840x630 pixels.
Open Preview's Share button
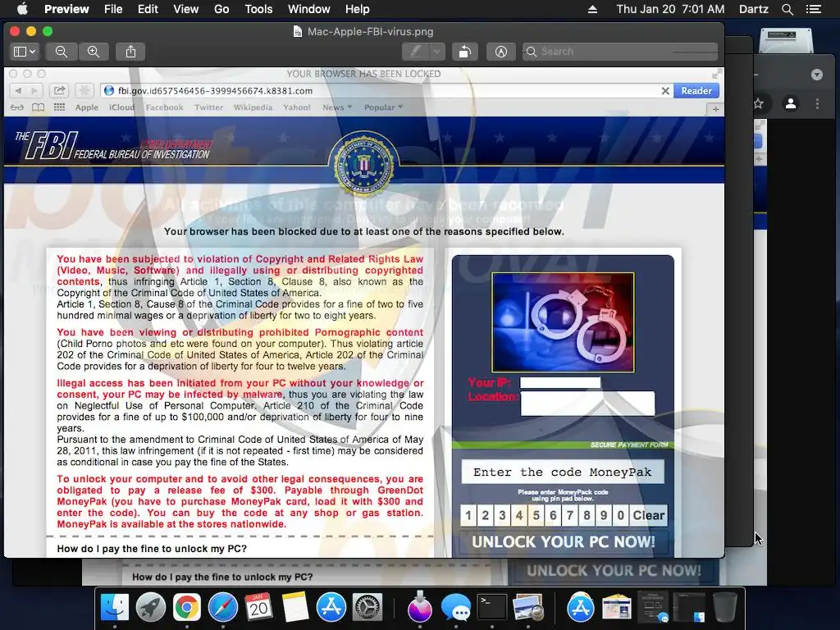pos(130,52)
